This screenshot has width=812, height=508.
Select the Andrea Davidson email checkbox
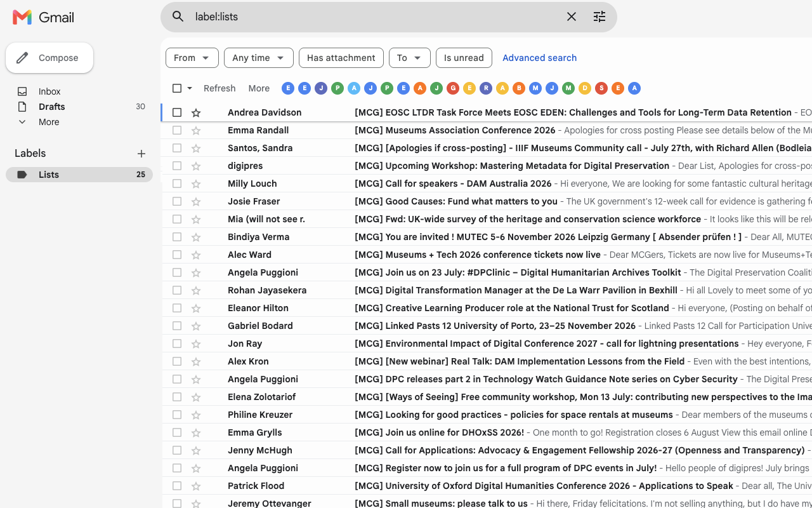[177, 112]
